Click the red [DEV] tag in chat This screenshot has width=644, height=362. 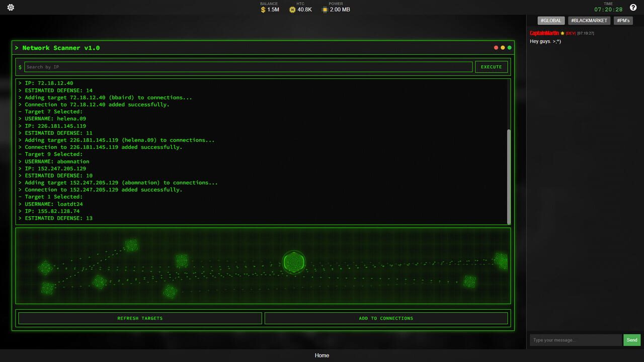(x=571, y=33)
